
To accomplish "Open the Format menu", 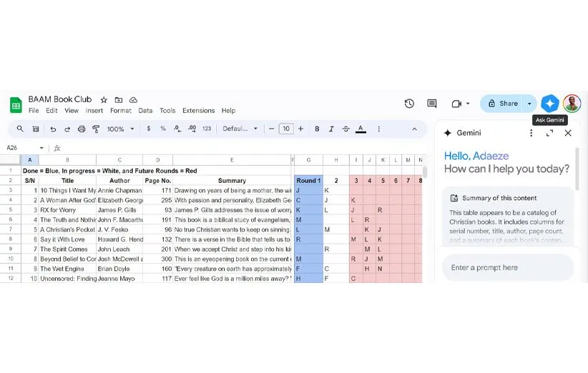I will (120, 111).
